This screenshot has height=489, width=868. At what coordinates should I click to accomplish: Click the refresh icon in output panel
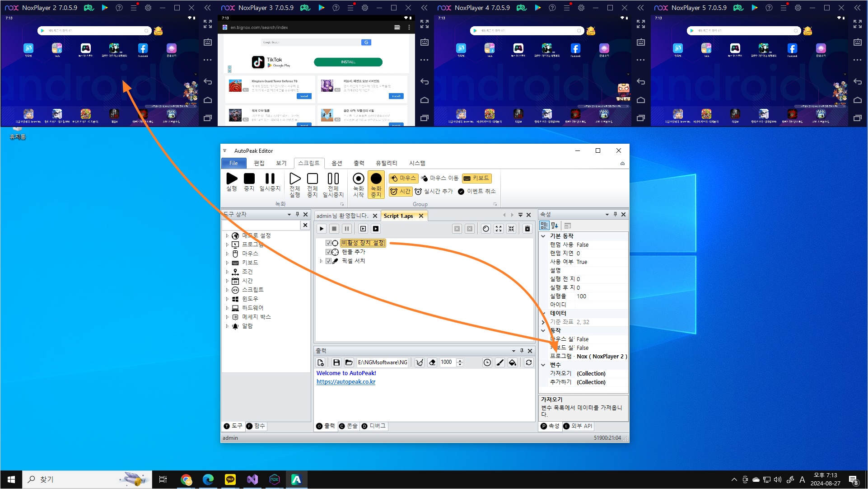528,362
